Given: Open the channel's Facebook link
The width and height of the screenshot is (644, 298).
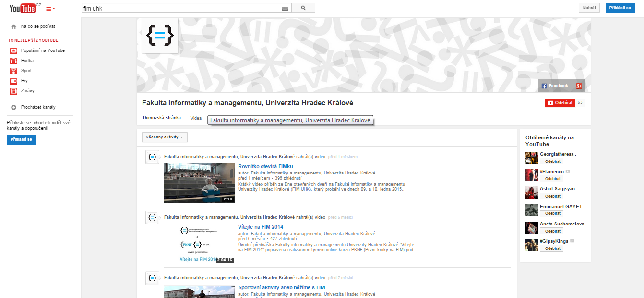Looking at the screenshot, I should pyautogui.click(x=555, y=86).
